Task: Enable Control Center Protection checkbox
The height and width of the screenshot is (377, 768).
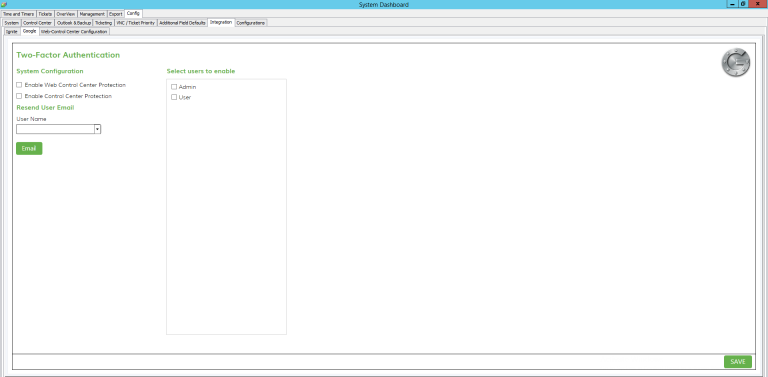Action: coord(19,96)
